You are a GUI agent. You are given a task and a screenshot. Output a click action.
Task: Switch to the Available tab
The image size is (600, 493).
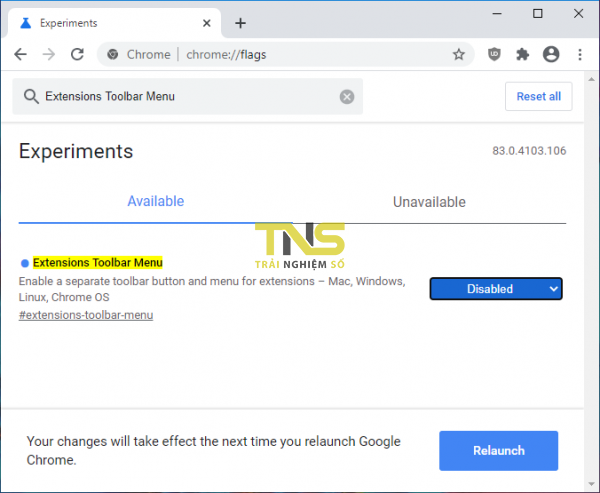coord(155,201)
